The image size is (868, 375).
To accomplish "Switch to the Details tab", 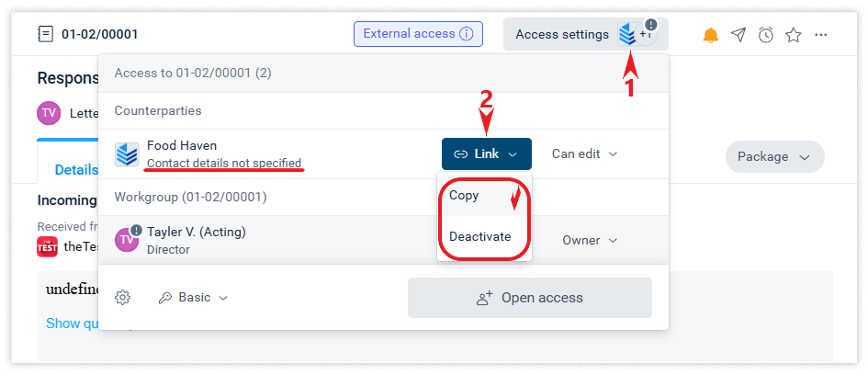I will click(x=76, y=169).
